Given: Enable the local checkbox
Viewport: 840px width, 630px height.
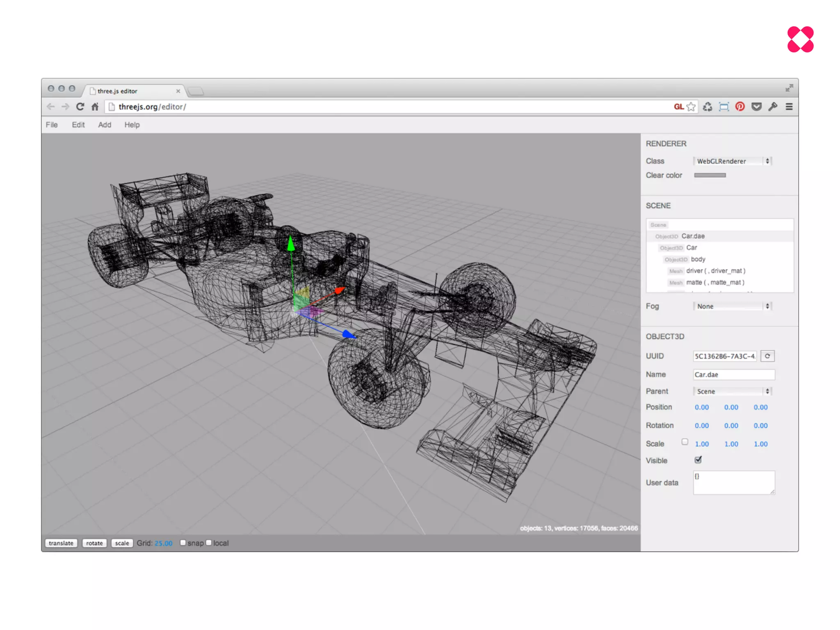Looking at the screenshot, I should pyautogui.click(x=209, y=543).
